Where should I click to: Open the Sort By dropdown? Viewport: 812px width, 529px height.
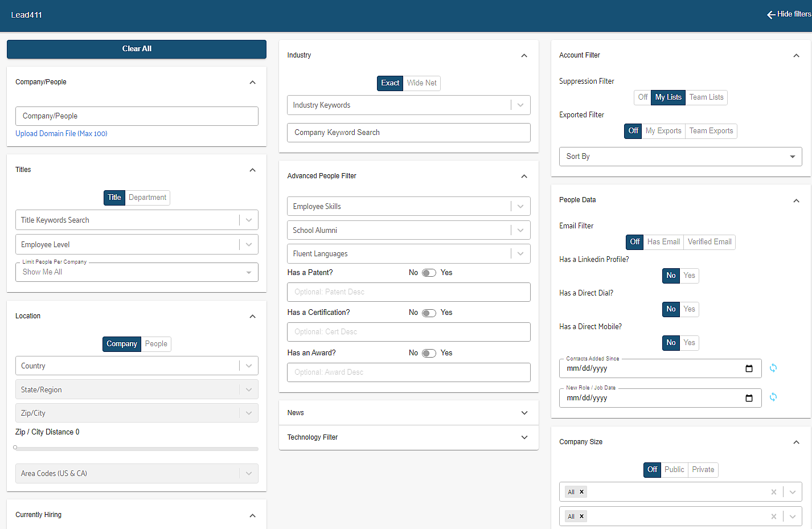click(x=680, y=156)
